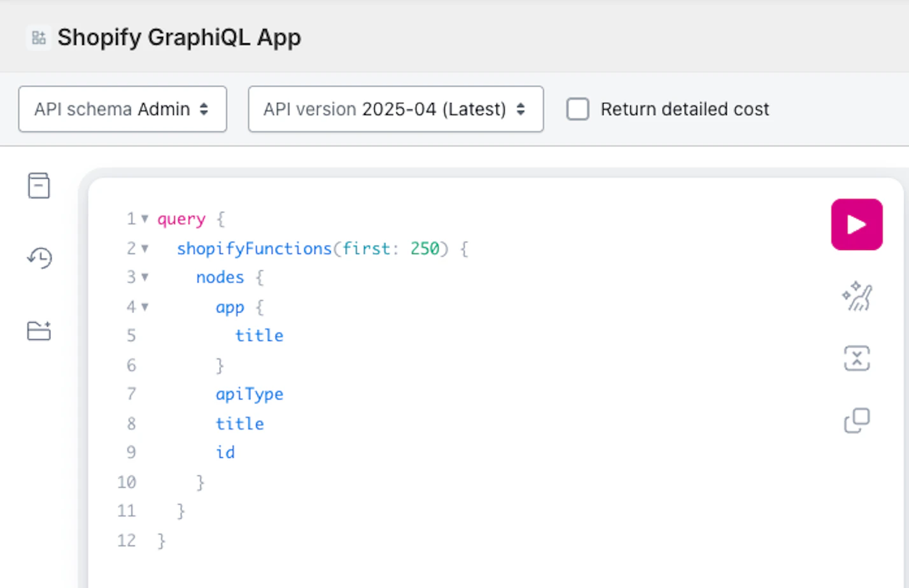This screenshot has height=588, width=909.
Task: Open the API version 2025-04 dropdown
Action: [x=396, y=109]
